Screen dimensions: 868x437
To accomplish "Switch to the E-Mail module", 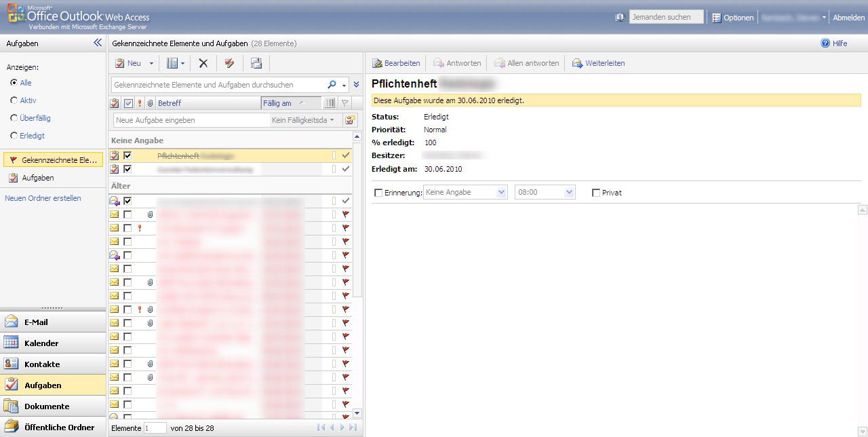I will pos(37,322).
